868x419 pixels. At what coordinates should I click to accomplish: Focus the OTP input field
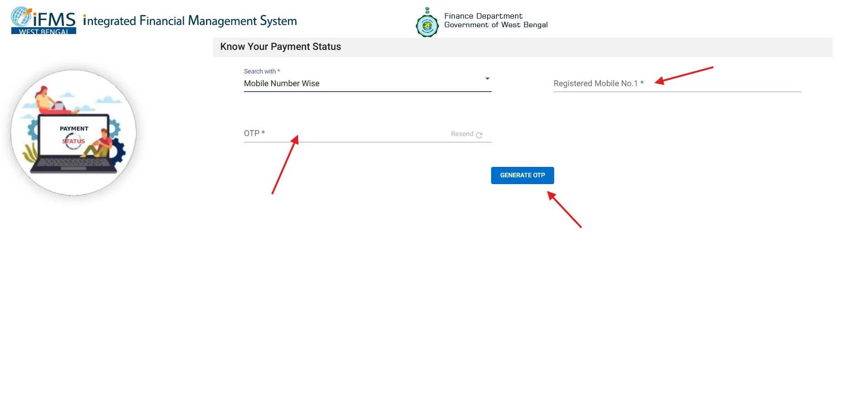click(x=345, y=133)
